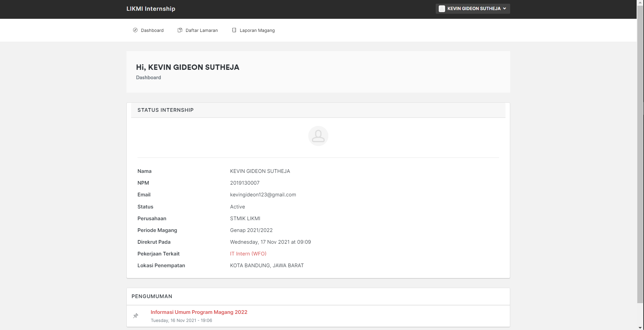Click the Laporan Magang book icon

234,30
